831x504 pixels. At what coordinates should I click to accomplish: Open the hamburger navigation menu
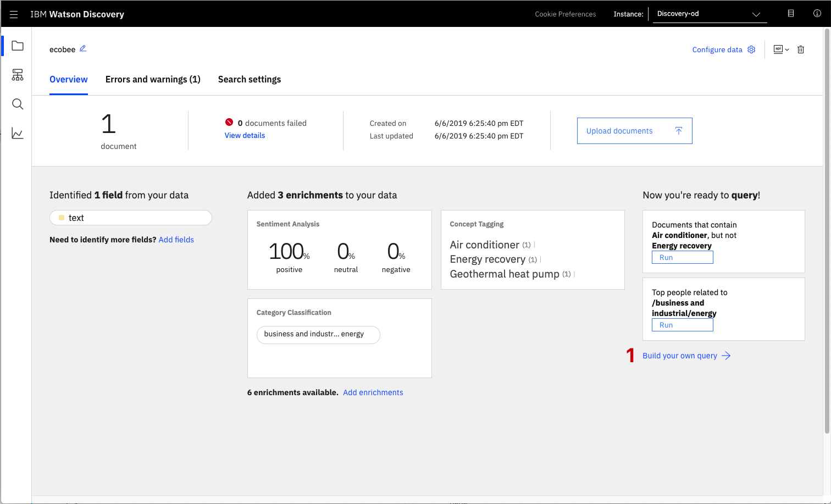[x=14, y=14]
